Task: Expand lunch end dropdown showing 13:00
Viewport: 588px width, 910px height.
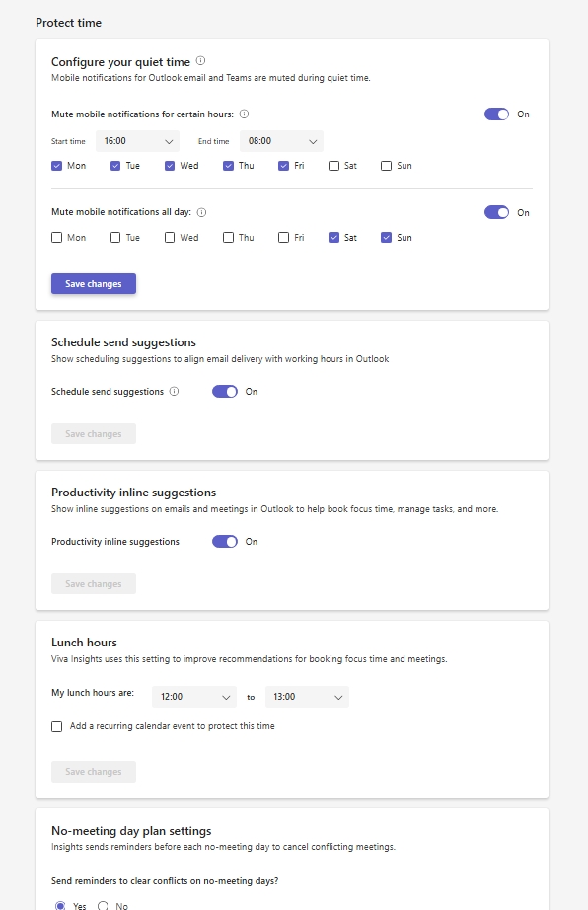Action: point(307,697)
